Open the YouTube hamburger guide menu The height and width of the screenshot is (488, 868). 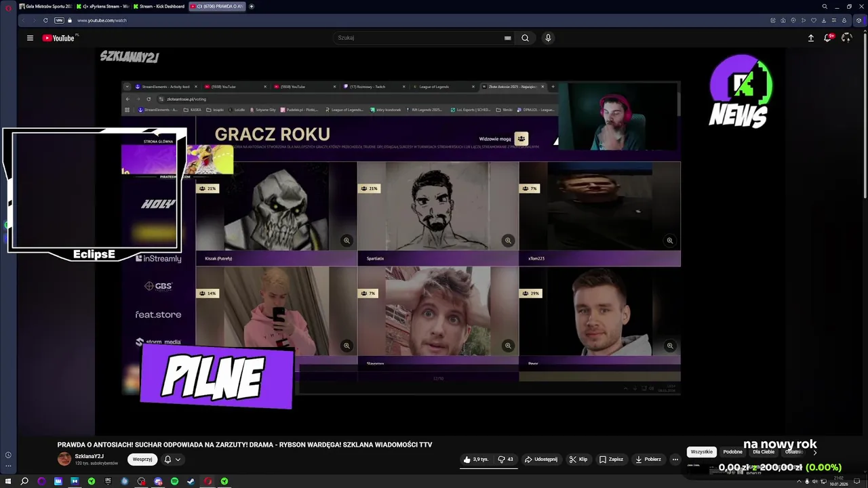(x=30, y=38)
